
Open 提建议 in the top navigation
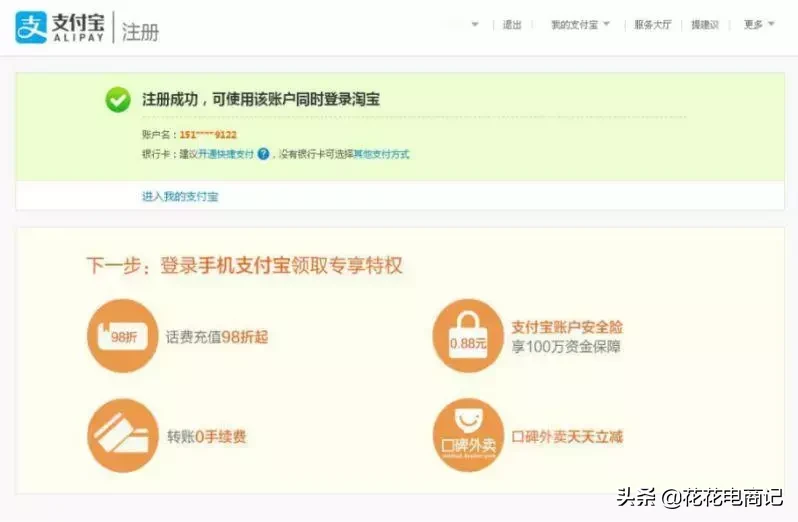tap(705, 24)
